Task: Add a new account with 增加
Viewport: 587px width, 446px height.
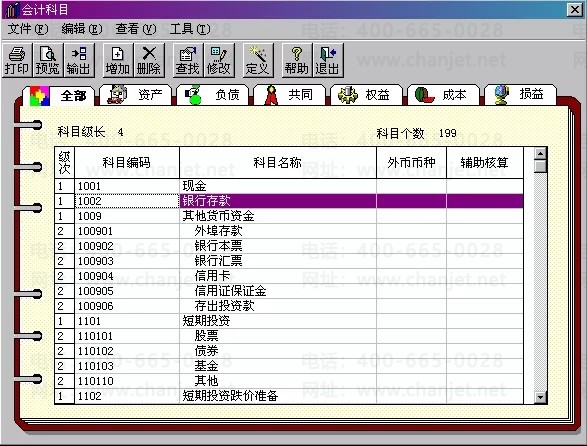Action: pos(118,60)
